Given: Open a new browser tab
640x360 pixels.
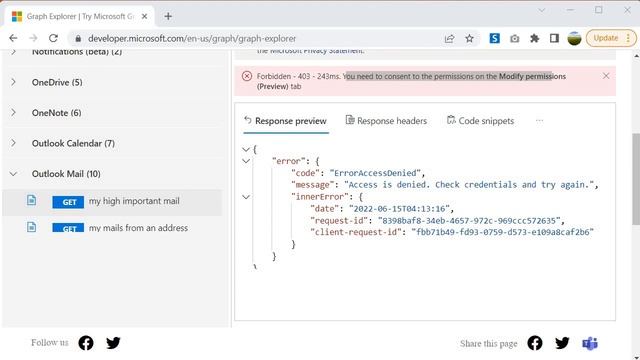Looking at the screenshot, I should [x=168, y=16].
